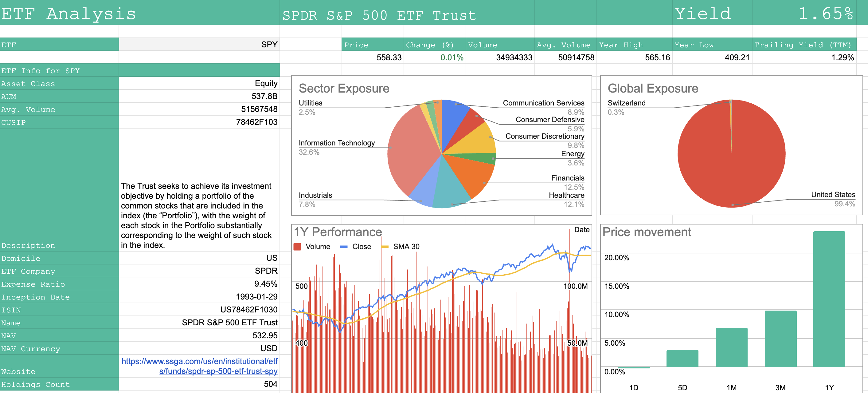Viewport: 868px width, 393px height.
Task: Click the Consumer Defensive sector label
Action: [550, 119]
